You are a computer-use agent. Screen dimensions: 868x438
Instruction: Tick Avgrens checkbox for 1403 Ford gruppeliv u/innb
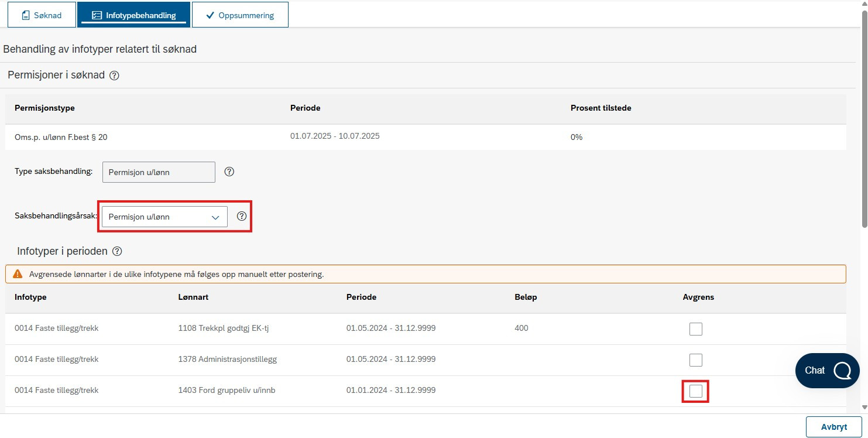pos(695,391)
